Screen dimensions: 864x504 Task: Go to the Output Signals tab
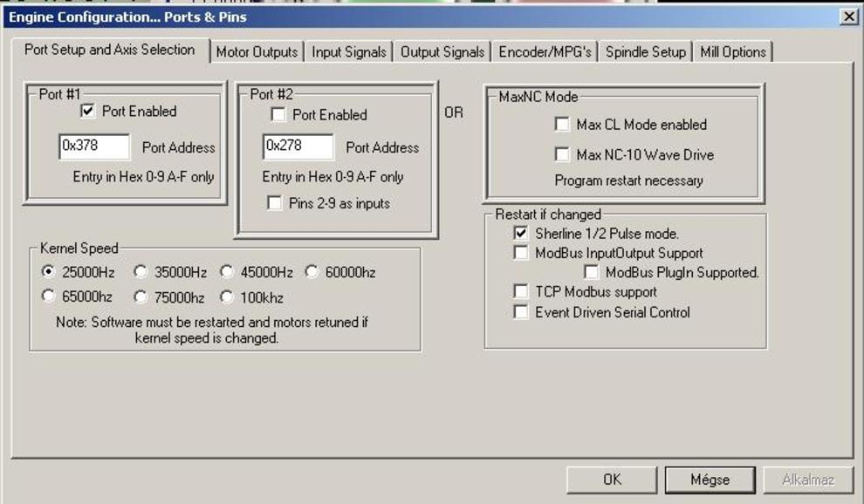pyautogui.click(x=442, y=52)
